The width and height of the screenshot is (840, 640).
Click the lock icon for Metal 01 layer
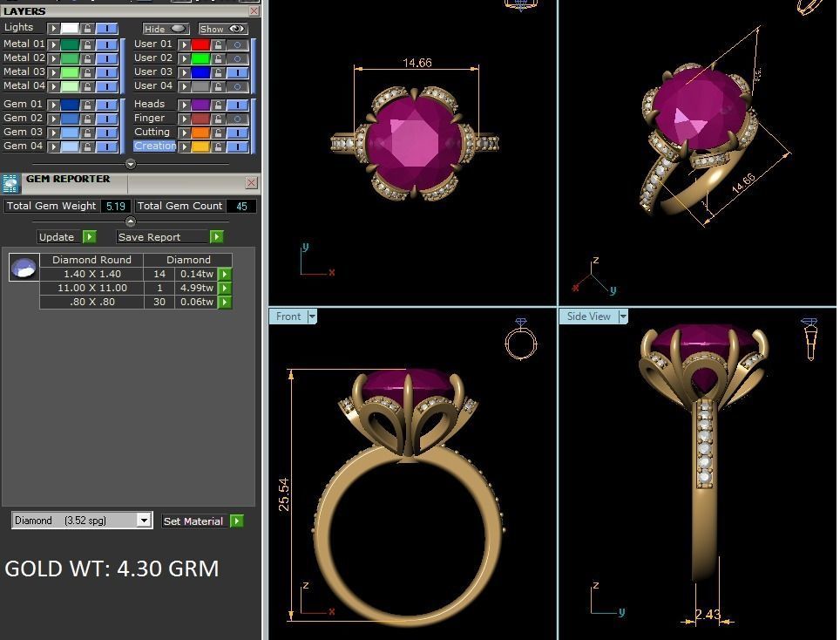[87, 44]
